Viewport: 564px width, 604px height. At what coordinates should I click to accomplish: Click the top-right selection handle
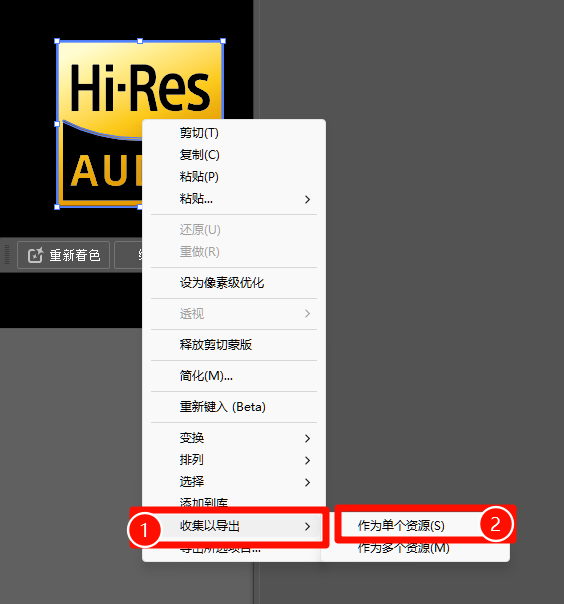223,41
